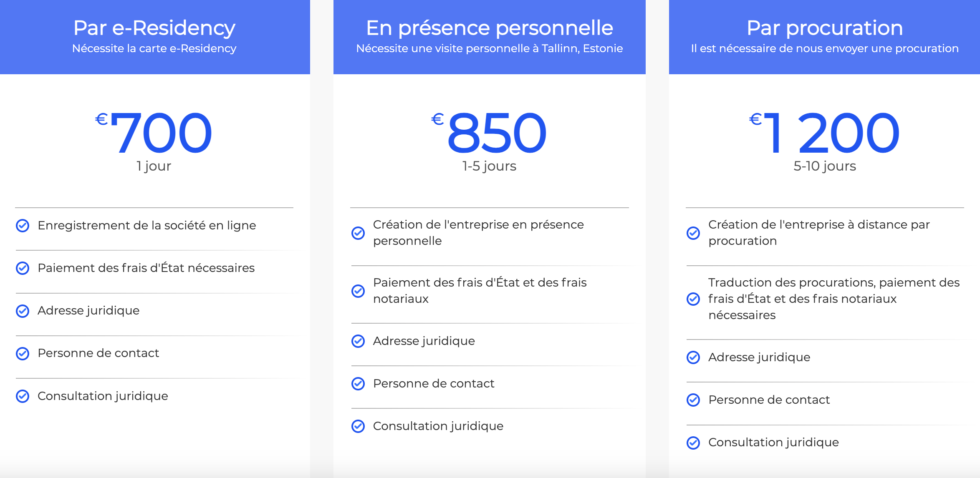Image resolution: width=980 pixels, height=478 pixels.
Task: Click Consultation juridique text in the procuration plan
Action: (x=773, y=442)
